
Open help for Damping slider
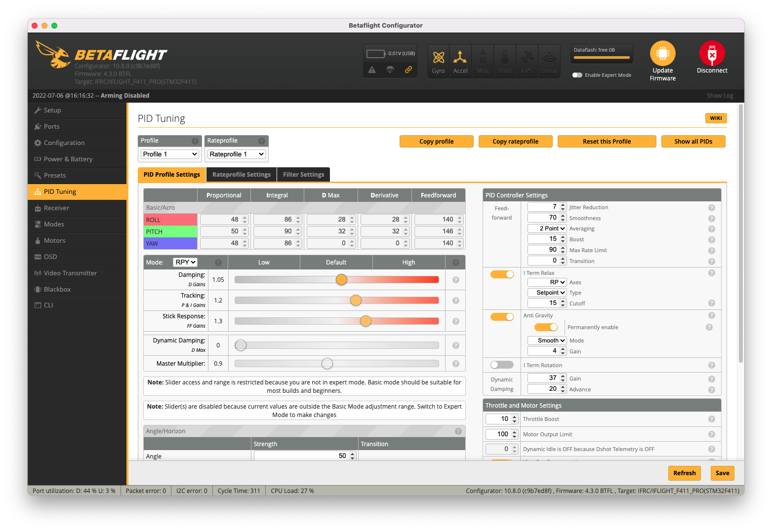tap(456, 280)
